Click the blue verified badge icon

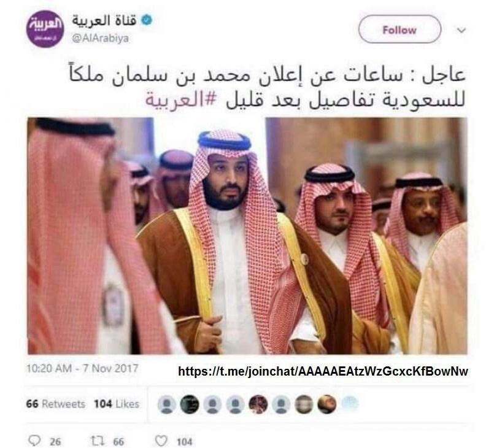click(146, 20)
